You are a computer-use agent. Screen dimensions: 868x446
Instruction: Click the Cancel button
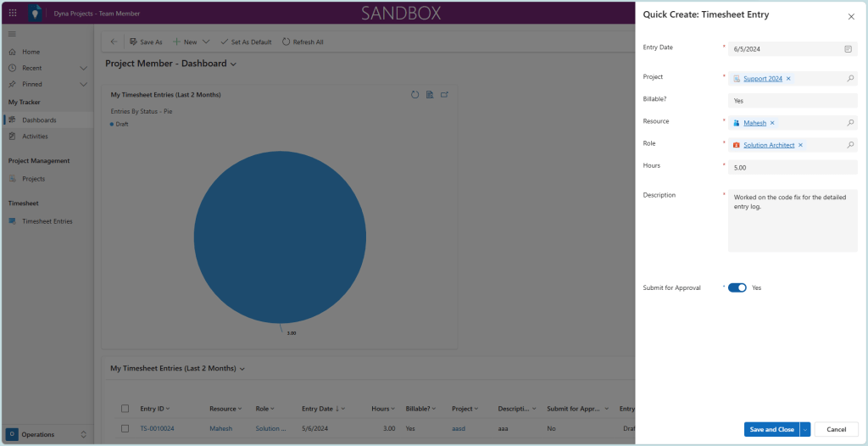tap(836, 429)
